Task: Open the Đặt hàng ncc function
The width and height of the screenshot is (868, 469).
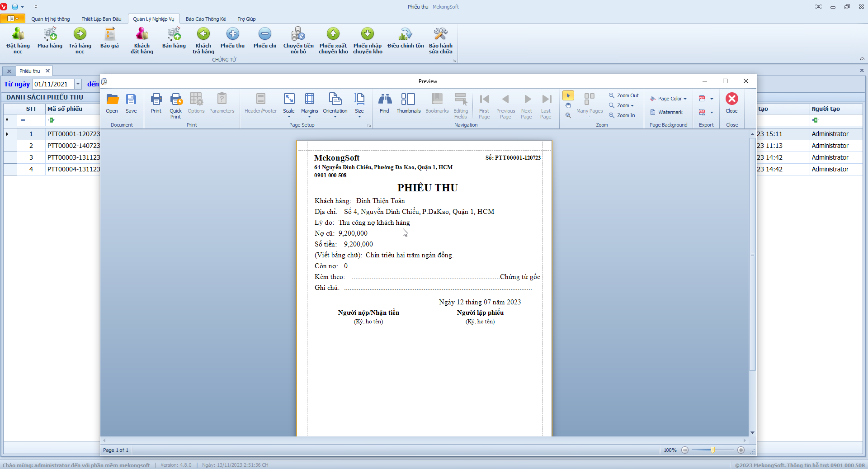Action: point(18,41)
